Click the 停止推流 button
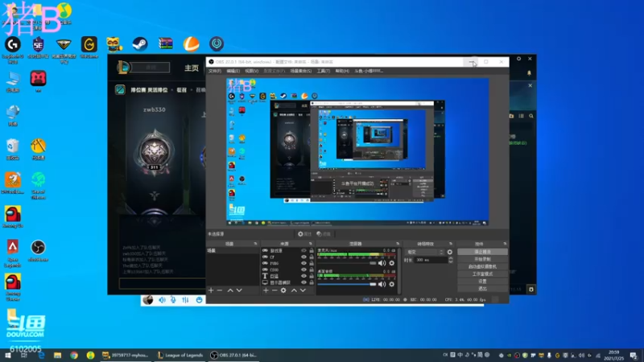 [482, 252]
